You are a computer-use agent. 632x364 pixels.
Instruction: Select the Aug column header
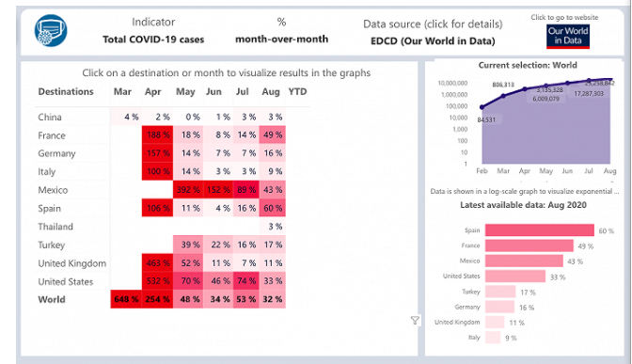click(271, 92)
